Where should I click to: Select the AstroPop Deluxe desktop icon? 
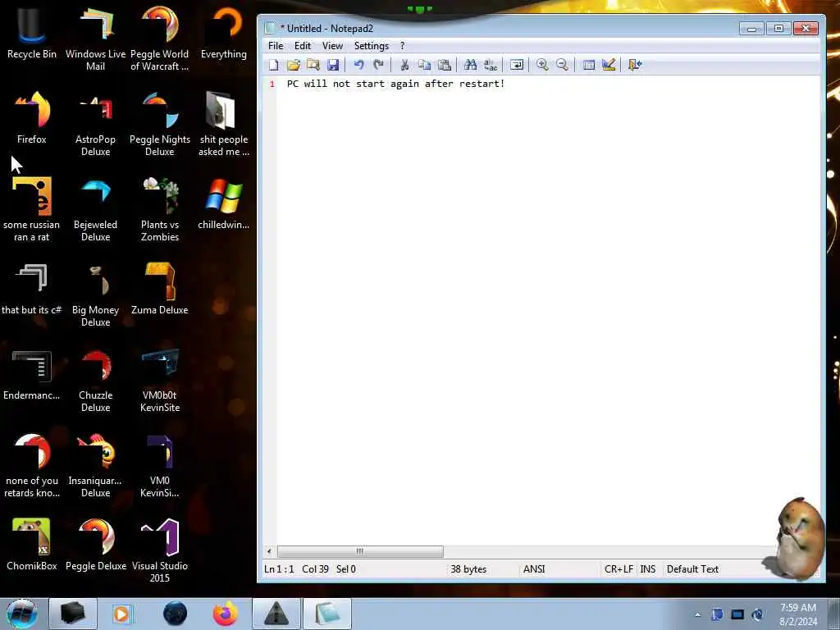[x=95, y=125]
